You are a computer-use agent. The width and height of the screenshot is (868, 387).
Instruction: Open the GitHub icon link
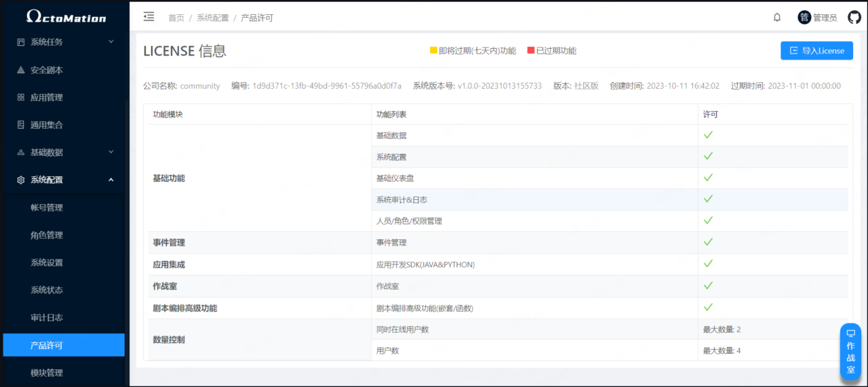(x=854, y=18)
